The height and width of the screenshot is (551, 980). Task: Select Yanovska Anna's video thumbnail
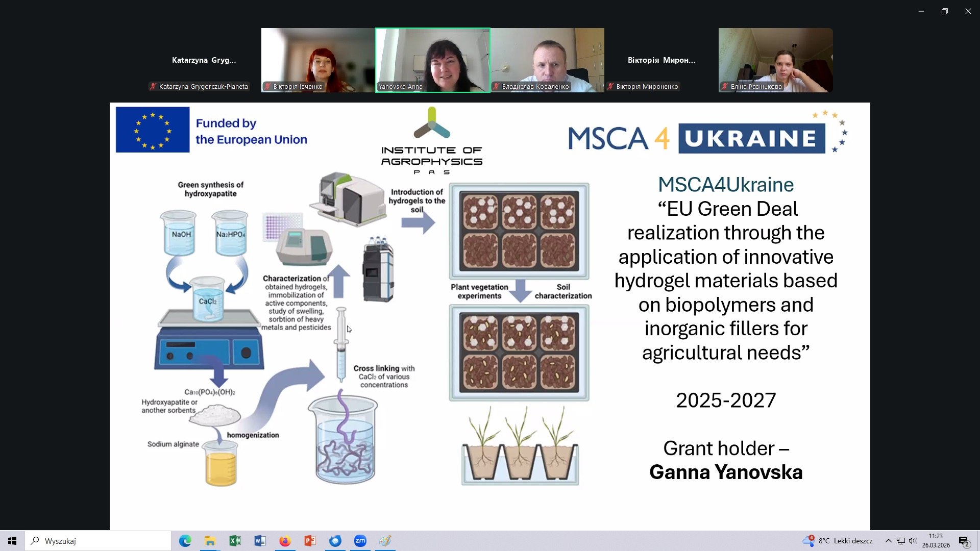[433, 60]
